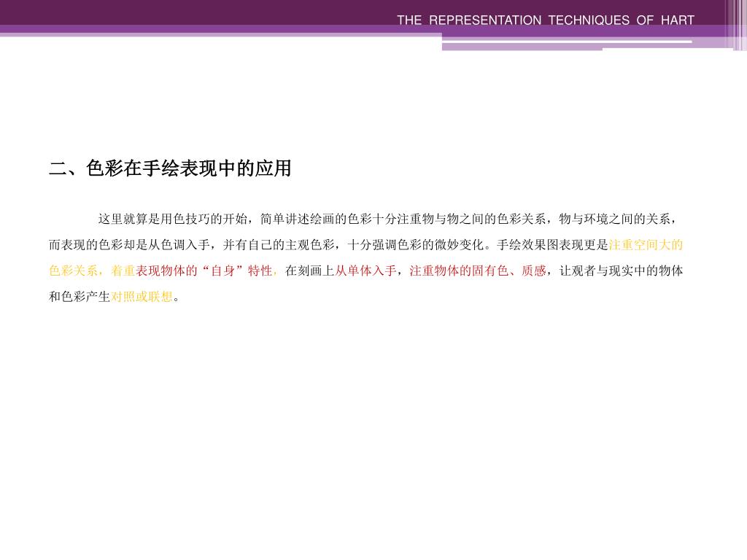747x560 pixels.
Task: Click the text '和色彩产生'
Action: click(x=80, y=297)
